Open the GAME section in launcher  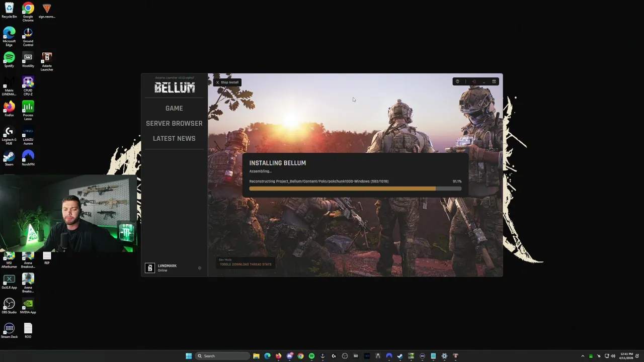point(174,108)
